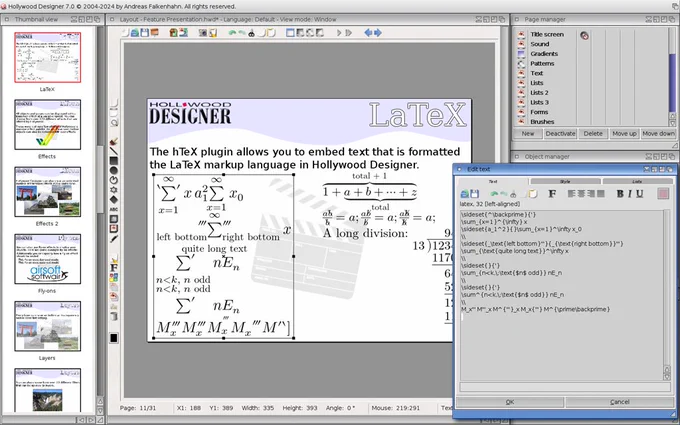Select Patterns page in Page manager

[x=542, y=63]
